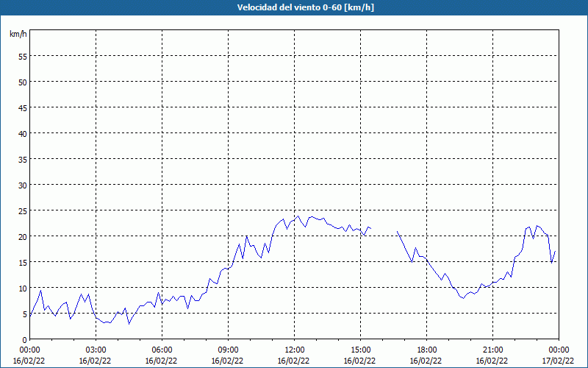Click the '16/02/22' date under 18:00

tap(426, 361)
